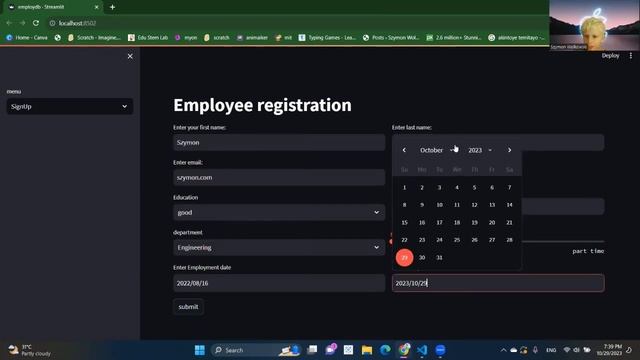Close the employdb Streamlit tab

click(96, 7)
